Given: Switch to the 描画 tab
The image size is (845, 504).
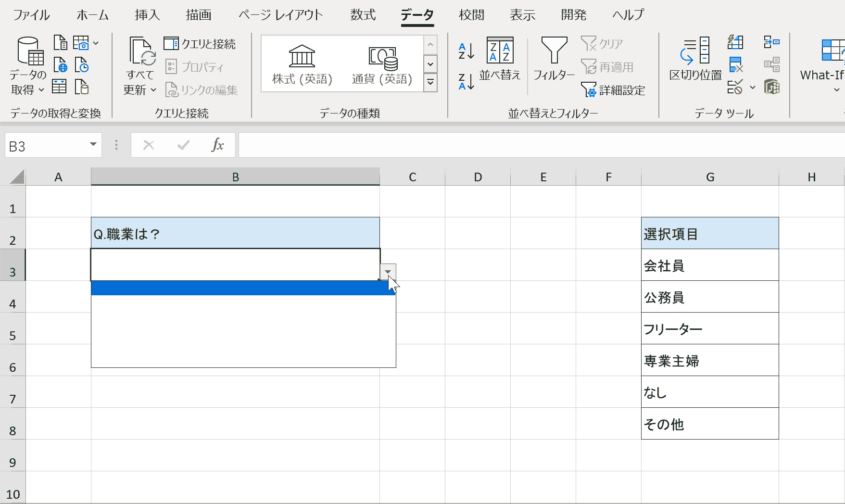Looking at the screenshot, I should (x=199, y=15).
